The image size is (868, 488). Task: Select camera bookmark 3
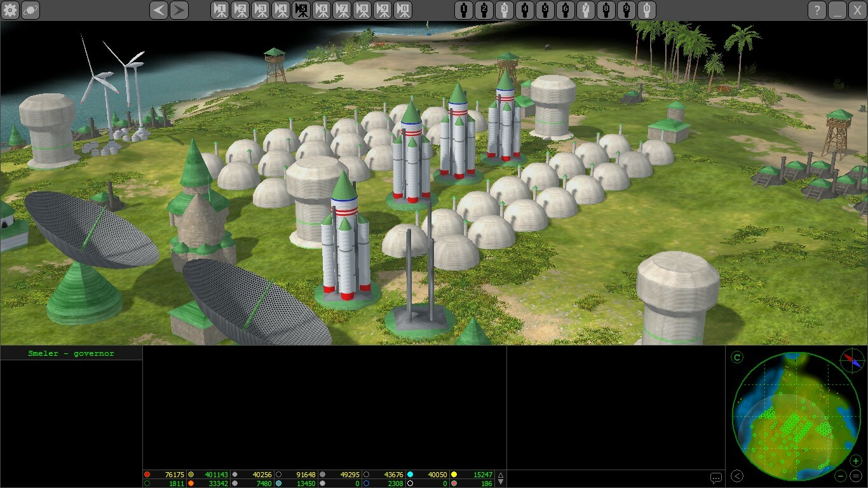261,10
